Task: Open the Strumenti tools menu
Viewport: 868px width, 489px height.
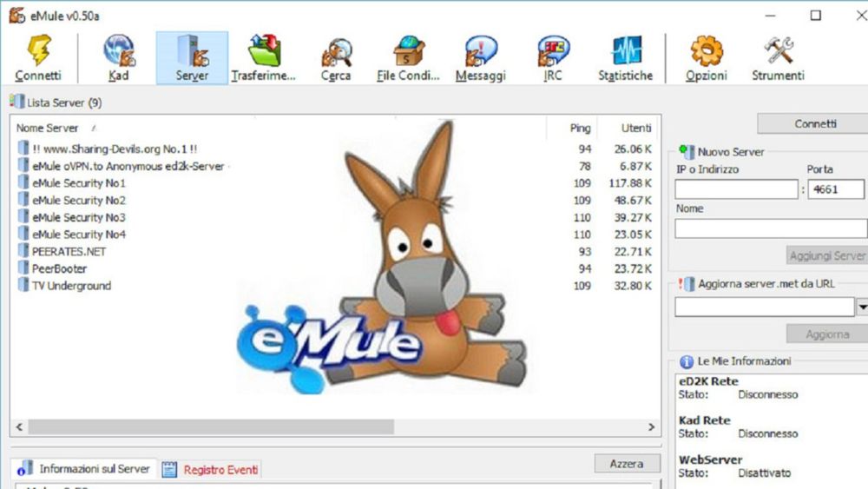Action: 779,57
